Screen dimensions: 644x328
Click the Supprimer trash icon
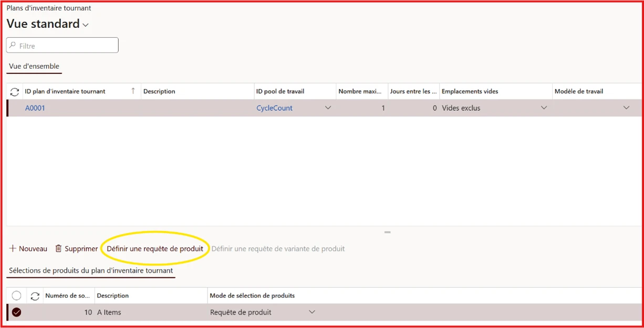tap(58, 249)
